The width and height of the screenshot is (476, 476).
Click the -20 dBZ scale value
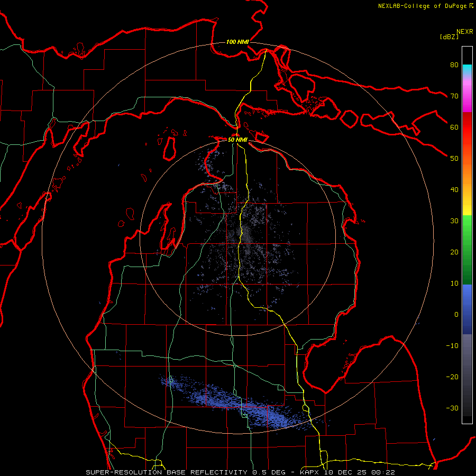452,377
